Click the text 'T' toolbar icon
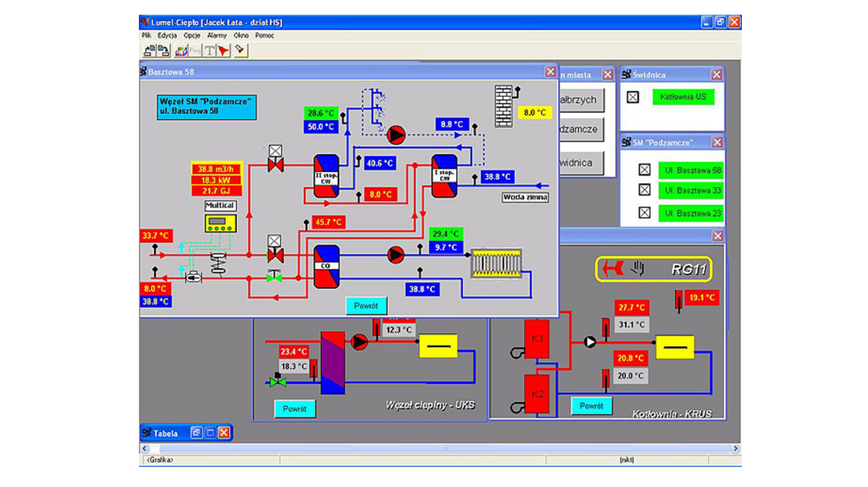The image size is (868, 487). (x=210, y=50)
